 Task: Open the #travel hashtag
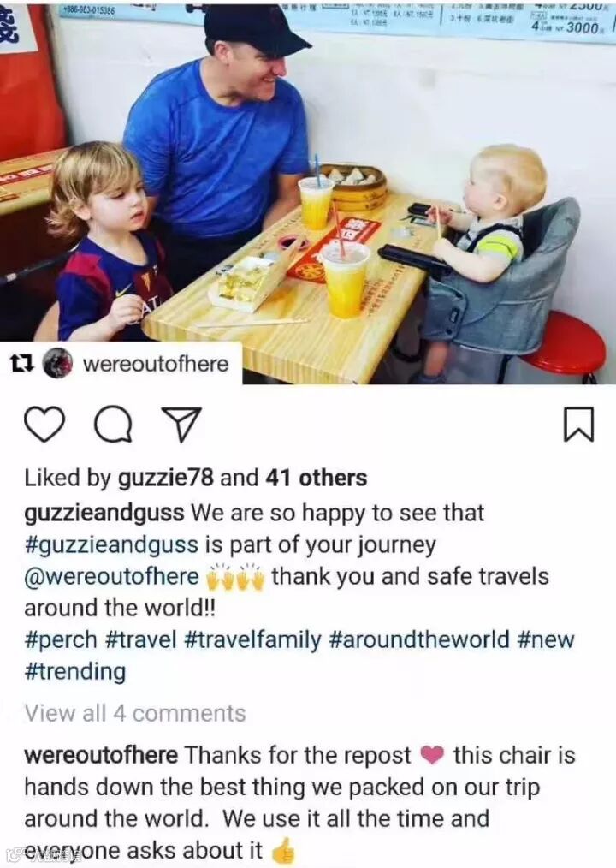click(140, 640)
